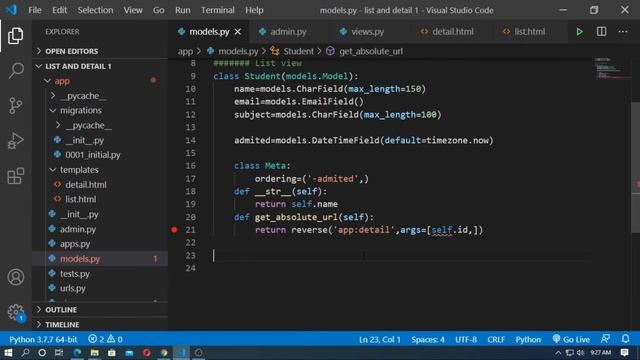Change indentation via Spaces: 4
The height and width of the screenshot is (360, 640).
tap(428, 339)
